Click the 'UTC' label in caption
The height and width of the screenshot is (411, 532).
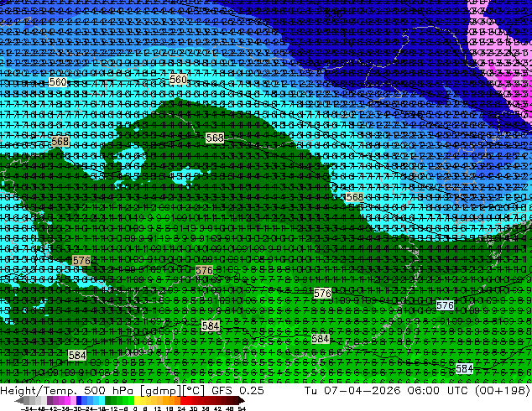(x=458, y=391)
